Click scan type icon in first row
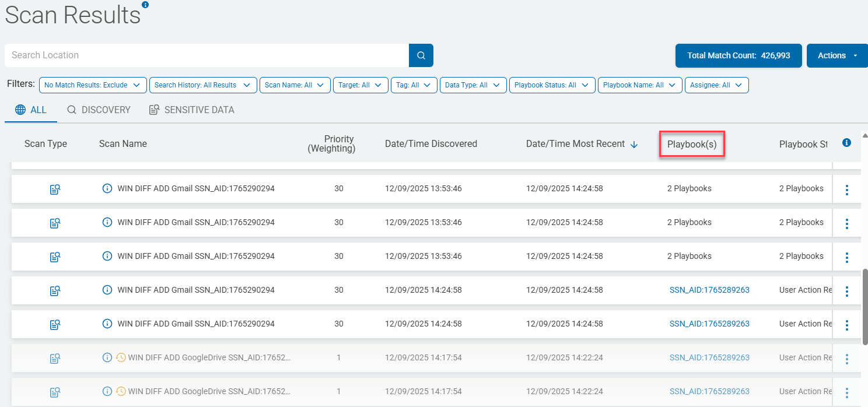 tap(55, 189)
